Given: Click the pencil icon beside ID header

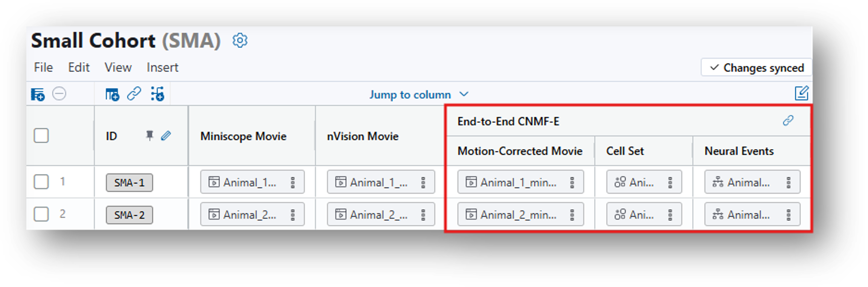Looking at the screenshot, I should tap(166, 136).
